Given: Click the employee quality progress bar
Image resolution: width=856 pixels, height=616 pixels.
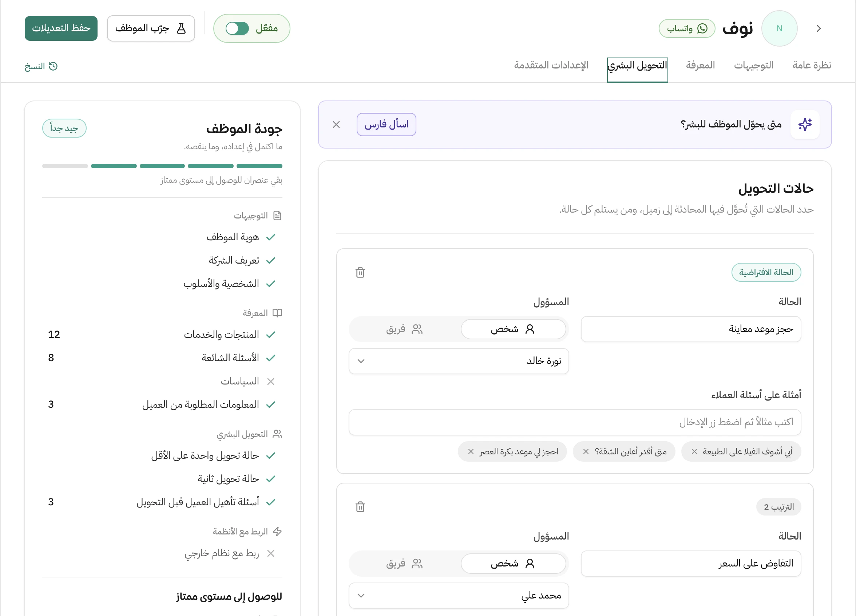Looking at the screenshot, I should (162, 166).
